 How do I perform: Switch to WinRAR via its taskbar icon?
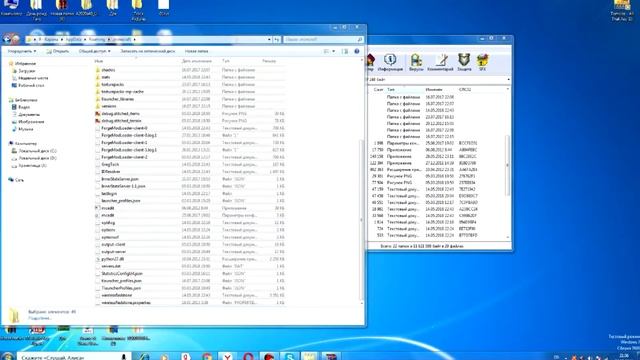tap(331, 356)
